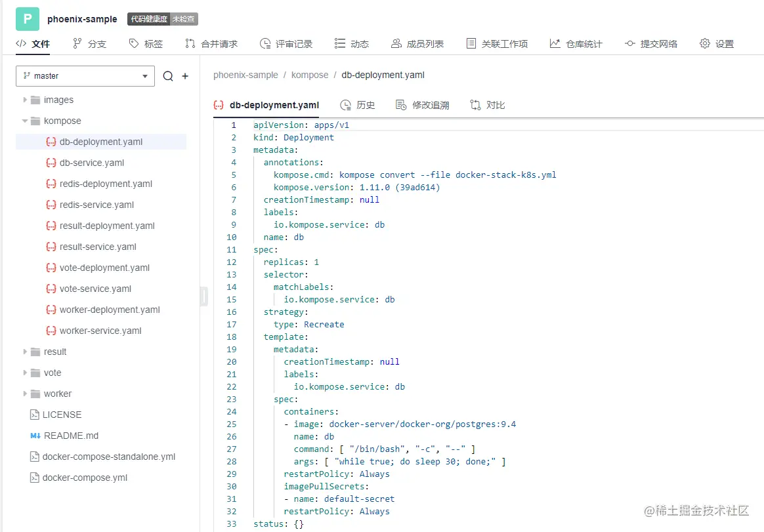Open db-service.yaml file
The width and height of the screenshot is (764, 532).
coord(92,163)
